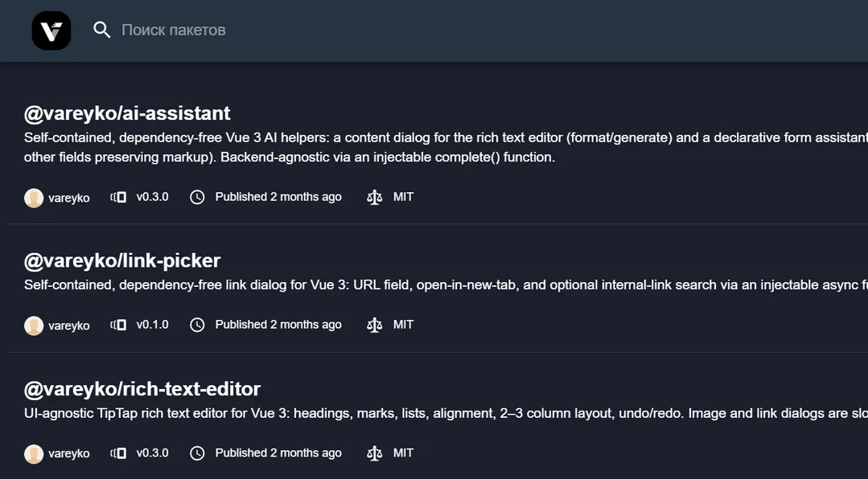Viewport: 868px width, 479px height.
Task: Click v0.3.0 version of rich-text-editor
Action: pos(152,453)
